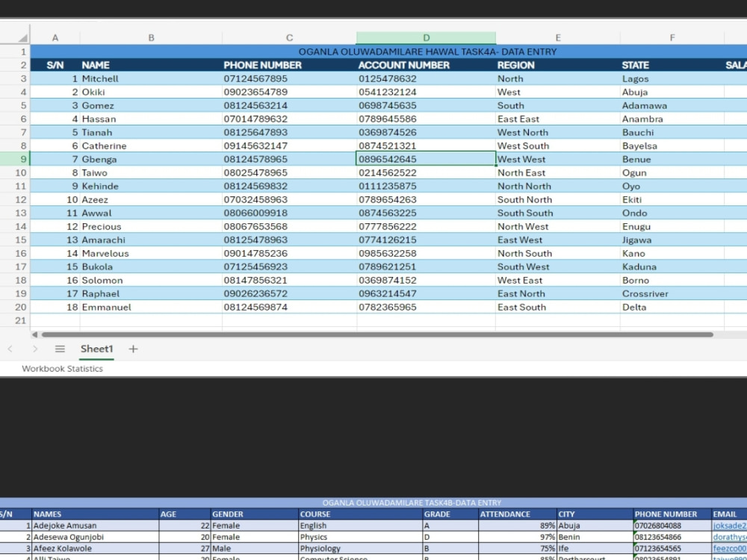Click the ACCOUNT NUMBER header cell
The height and width of the screenshot is (560, 747).
426,65
